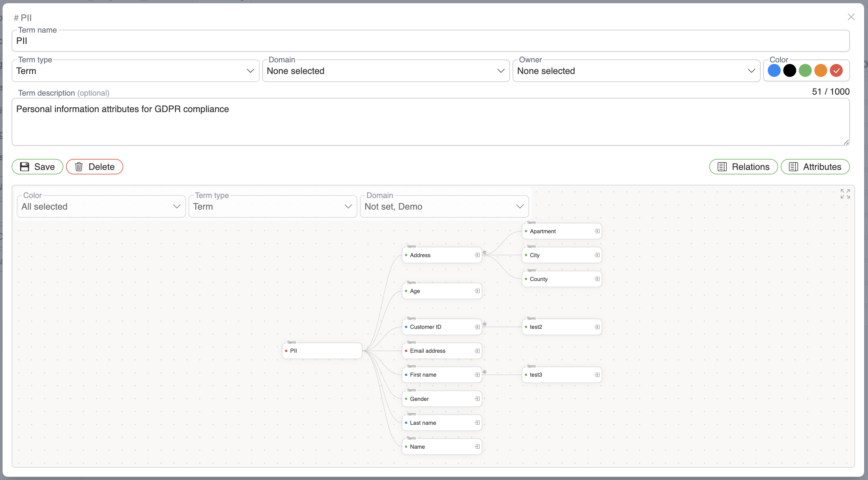Click the Email address node link icon
Screen dimensions: 868x480
[476, 350]
